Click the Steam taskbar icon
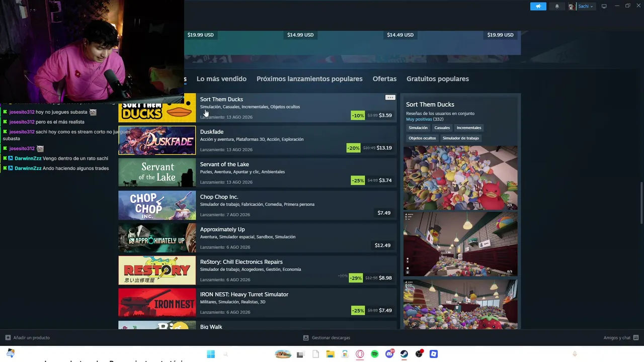The image size is (644, 362). pos(404,354)
